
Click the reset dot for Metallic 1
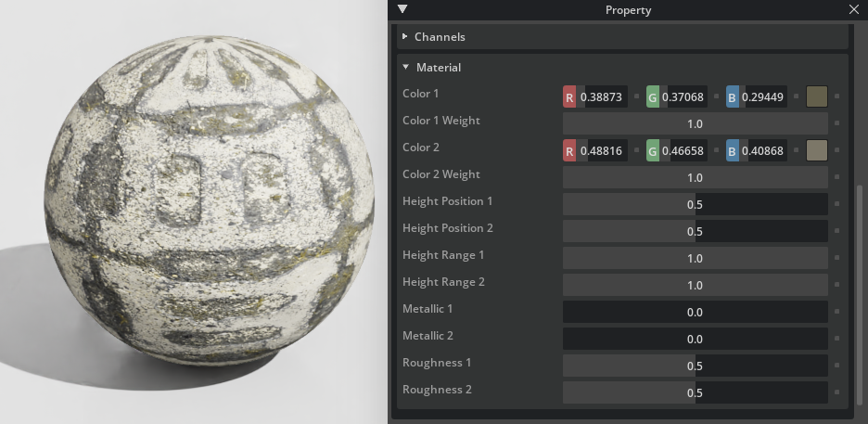coord(837,311)
